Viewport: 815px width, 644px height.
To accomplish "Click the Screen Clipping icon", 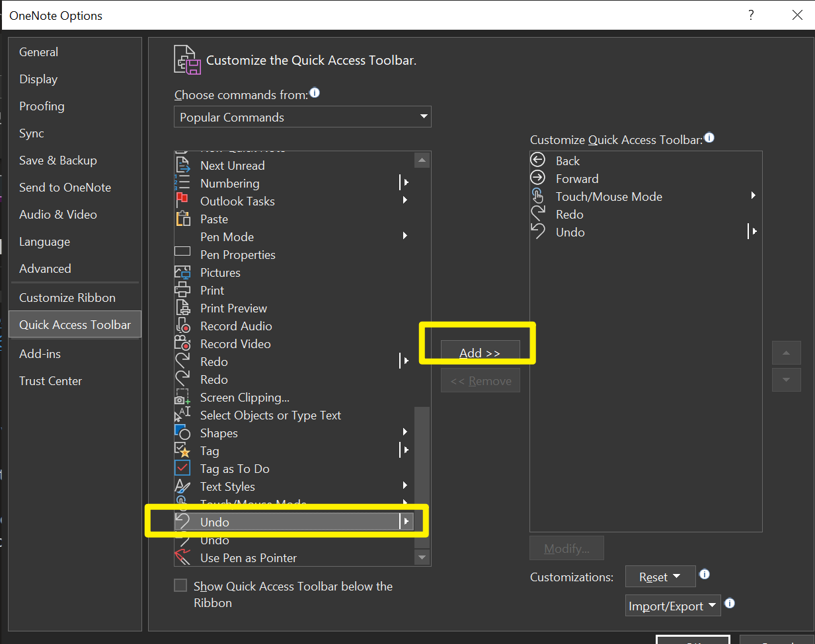I will coord(182,397).
